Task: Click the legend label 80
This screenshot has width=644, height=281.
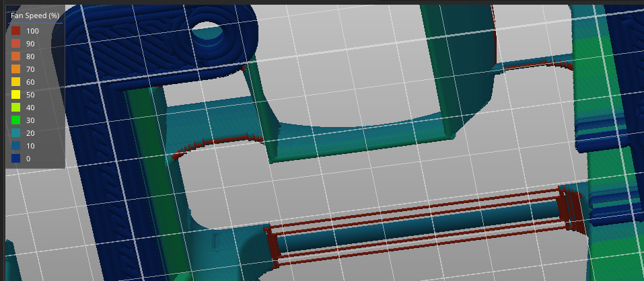Action: click(x=30, y=56)
